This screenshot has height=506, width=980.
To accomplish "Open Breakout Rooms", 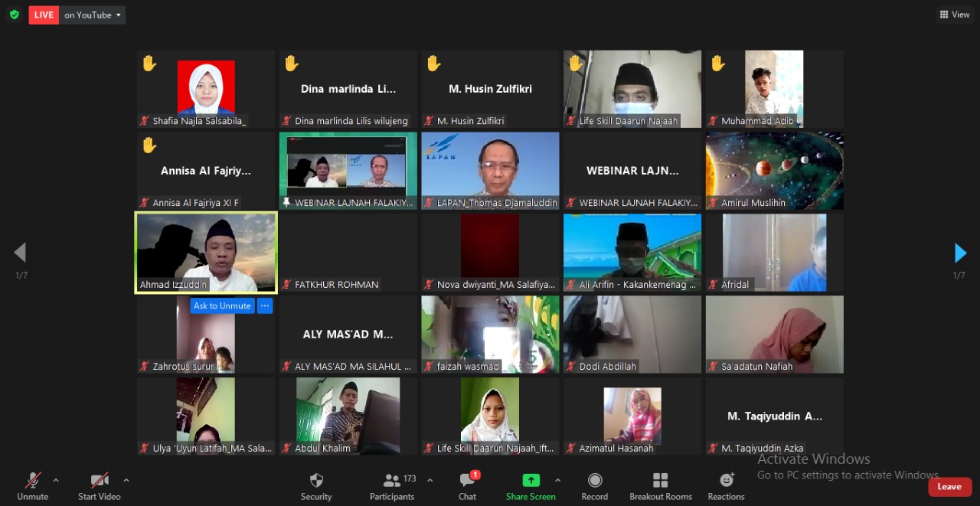I will coord(660,481).
